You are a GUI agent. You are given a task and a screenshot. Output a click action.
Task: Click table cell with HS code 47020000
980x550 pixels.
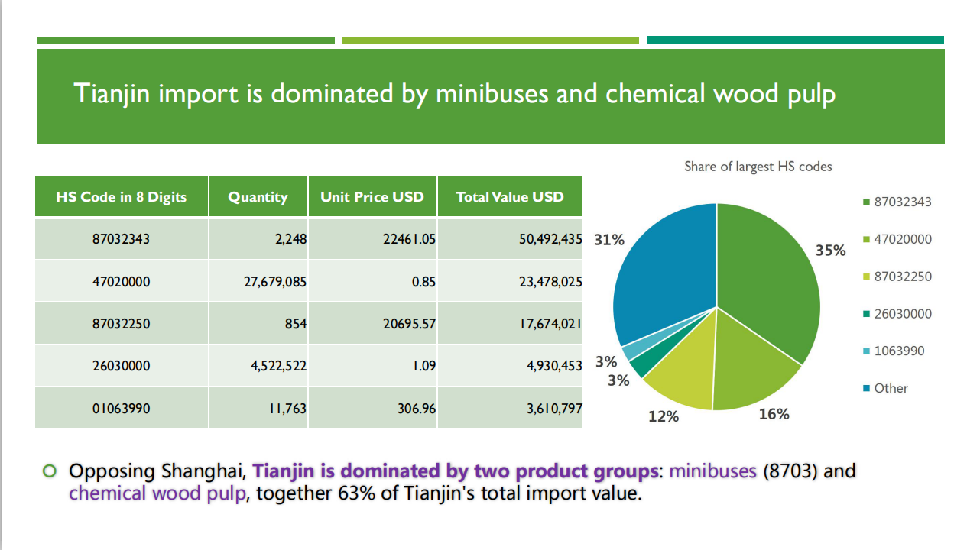[122, 281]
